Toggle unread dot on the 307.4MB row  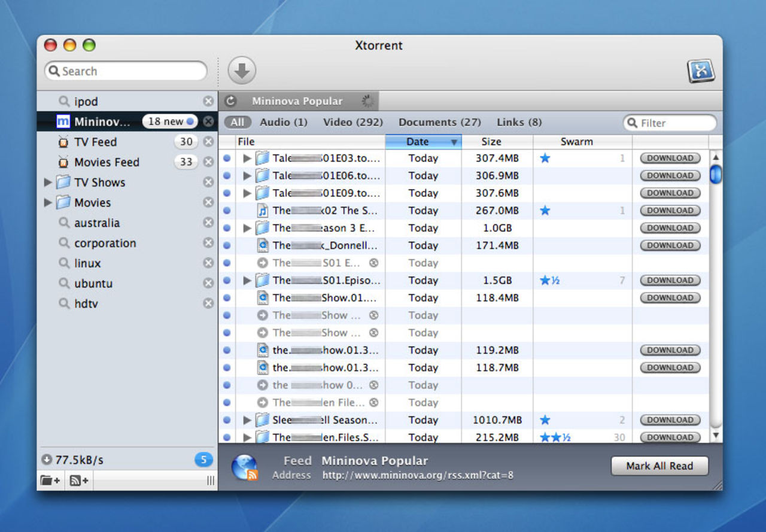pyautogui.click(x=227, y=159)
